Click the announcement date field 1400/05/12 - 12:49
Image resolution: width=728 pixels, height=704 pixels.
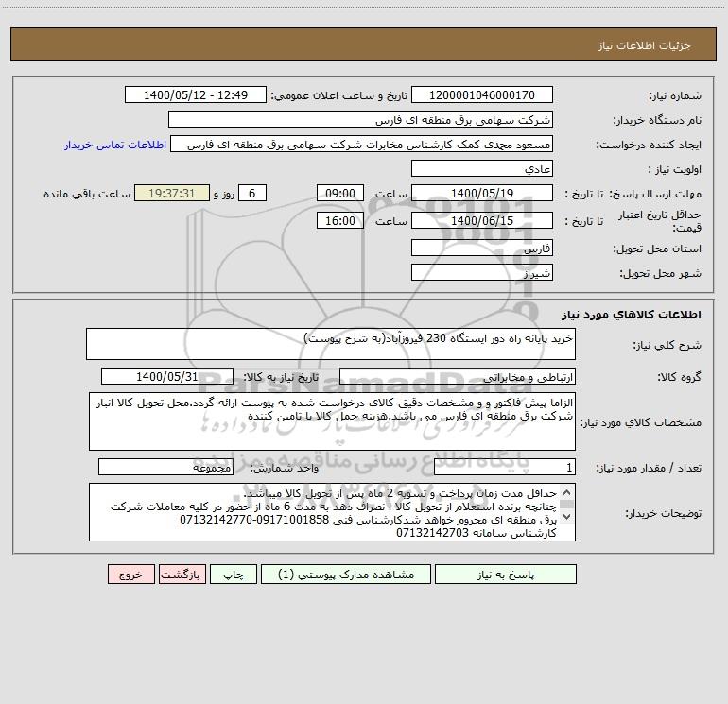[196, 94]
